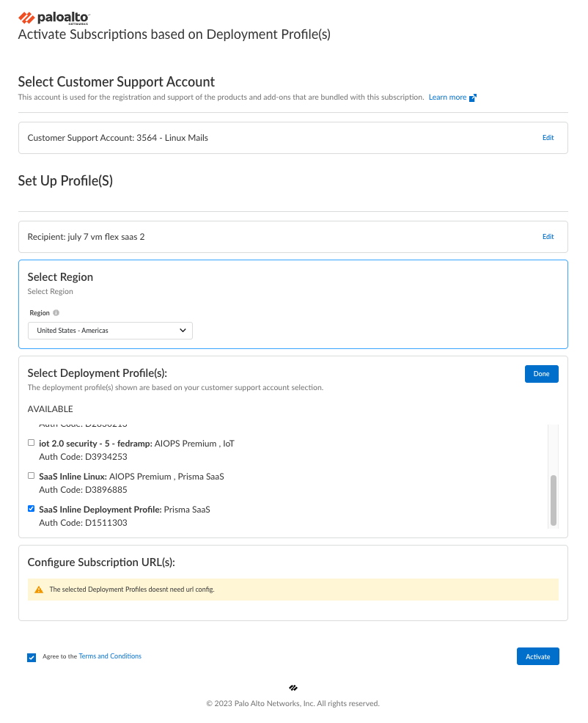The height and width of the screenshot is (723, 588).
Task: Open the Terms and Conditions link
Action: (x=110, y=656)
